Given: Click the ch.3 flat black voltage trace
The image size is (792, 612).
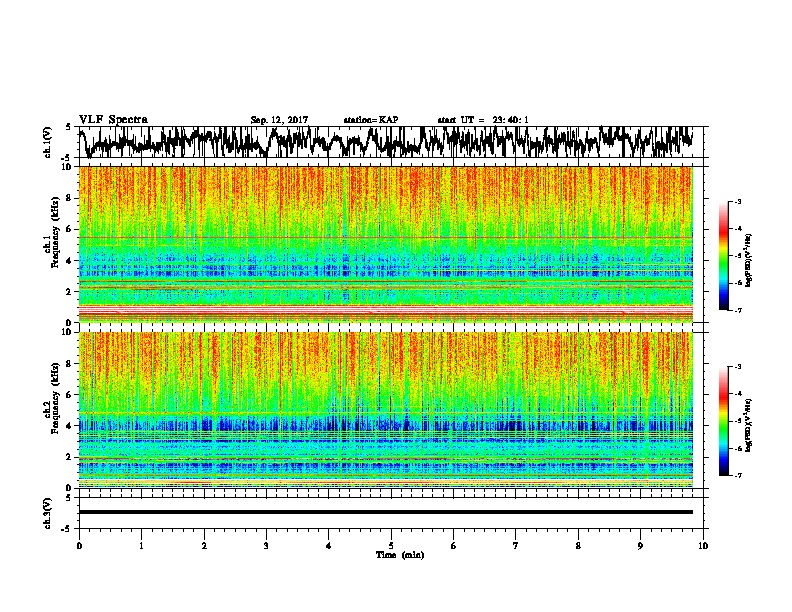Looking at the screenshot, I should tap(386, 512).
